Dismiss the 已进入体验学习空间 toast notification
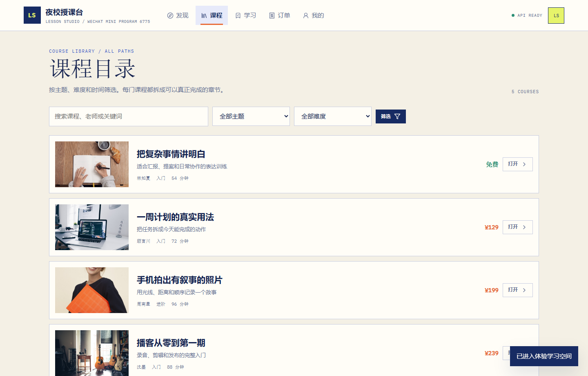The width and height of the screenshot is (588, 376). pos(544,356)
